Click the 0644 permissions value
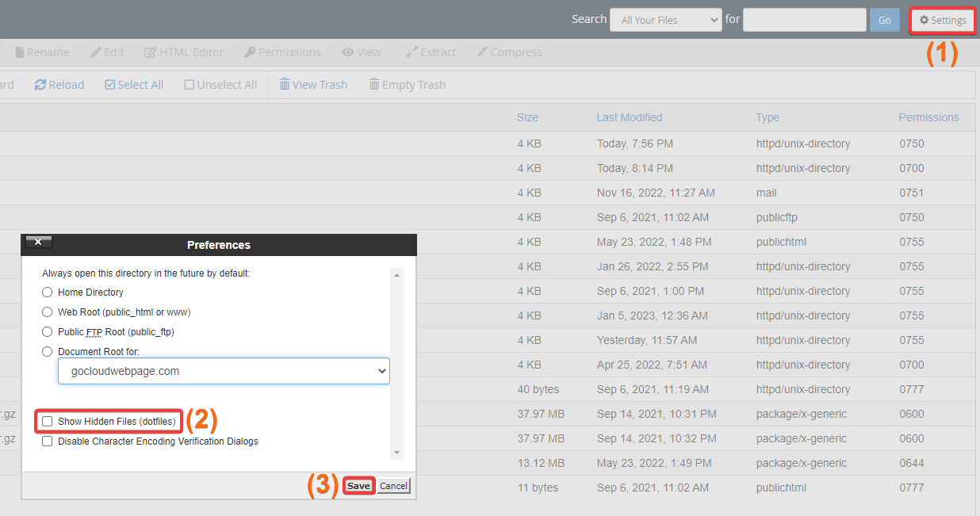The height and width of the screenshot is (516, 980). tap(912, 463)
